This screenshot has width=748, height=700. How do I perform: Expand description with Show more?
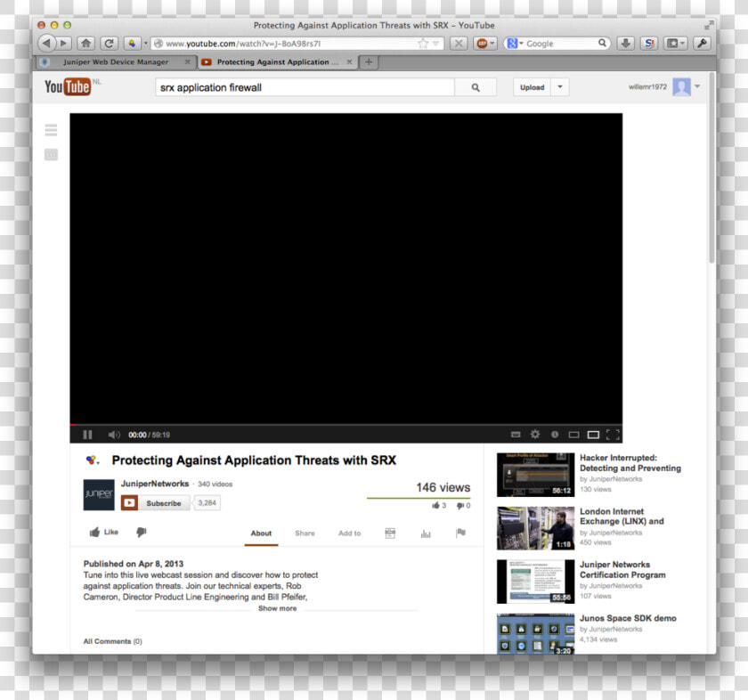pos(277,608)
